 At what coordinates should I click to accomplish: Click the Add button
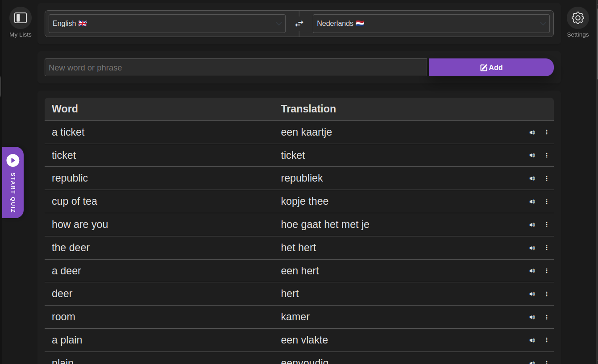[491, 67]
